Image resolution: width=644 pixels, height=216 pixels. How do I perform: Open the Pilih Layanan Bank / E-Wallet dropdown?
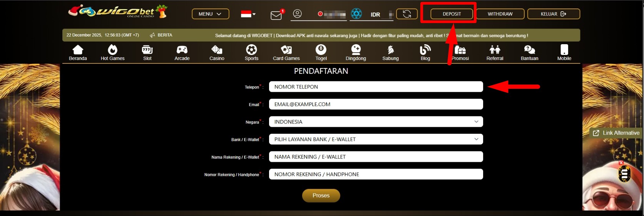click(376, 139)
